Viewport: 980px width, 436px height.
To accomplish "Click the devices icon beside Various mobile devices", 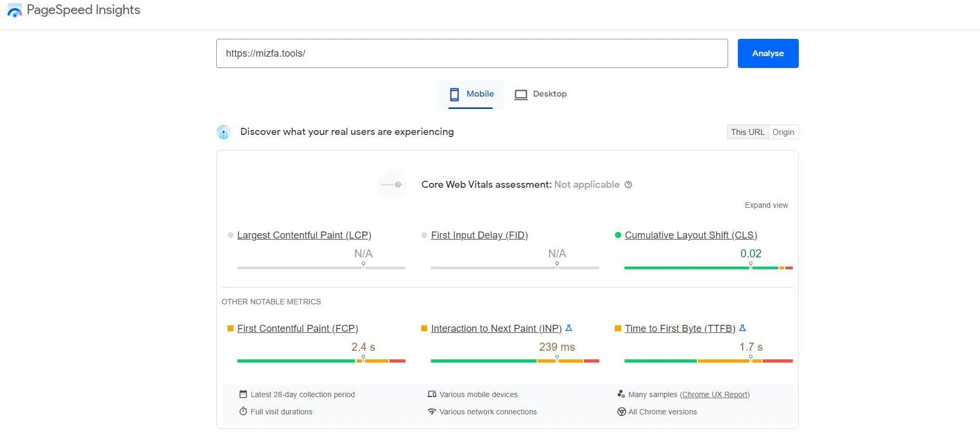I will coord(432,394).
